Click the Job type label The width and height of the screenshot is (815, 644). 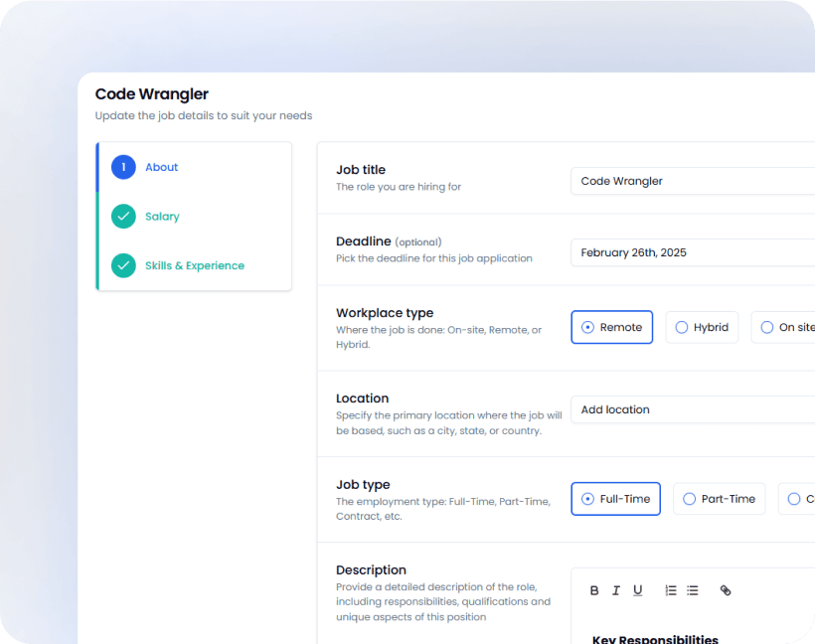click(363, 484)
